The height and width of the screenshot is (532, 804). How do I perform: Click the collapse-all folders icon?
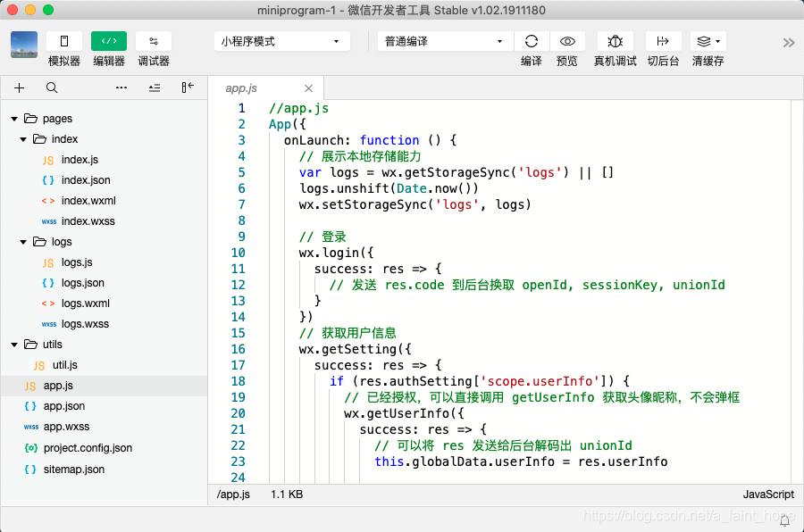click(x=155, y=88)
